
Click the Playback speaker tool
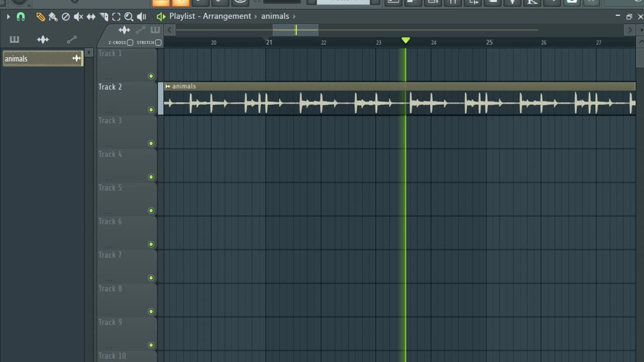142,17
